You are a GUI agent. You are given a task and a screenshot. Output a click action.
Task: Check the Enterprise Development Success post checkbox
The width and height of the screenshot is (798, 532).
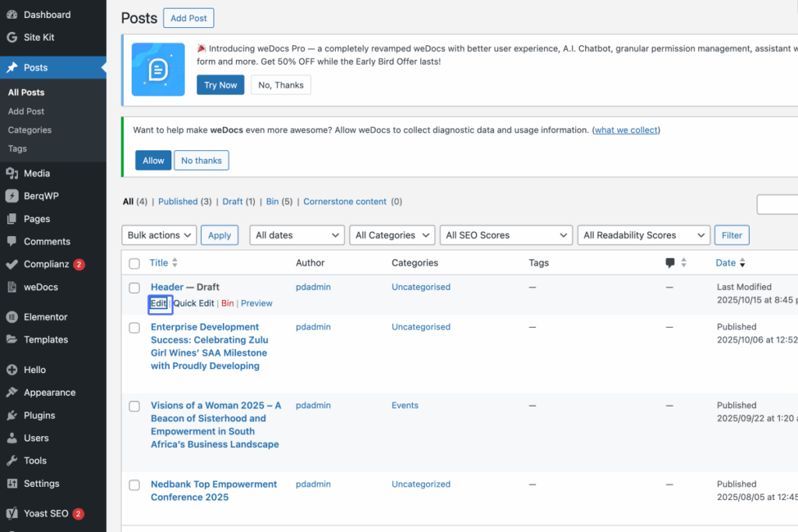(x=134, y=328)
